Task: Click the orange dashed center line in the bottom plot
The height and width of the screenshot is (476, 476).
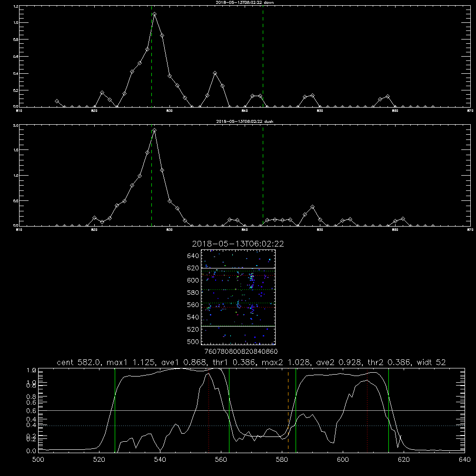Action: (288, 410)
